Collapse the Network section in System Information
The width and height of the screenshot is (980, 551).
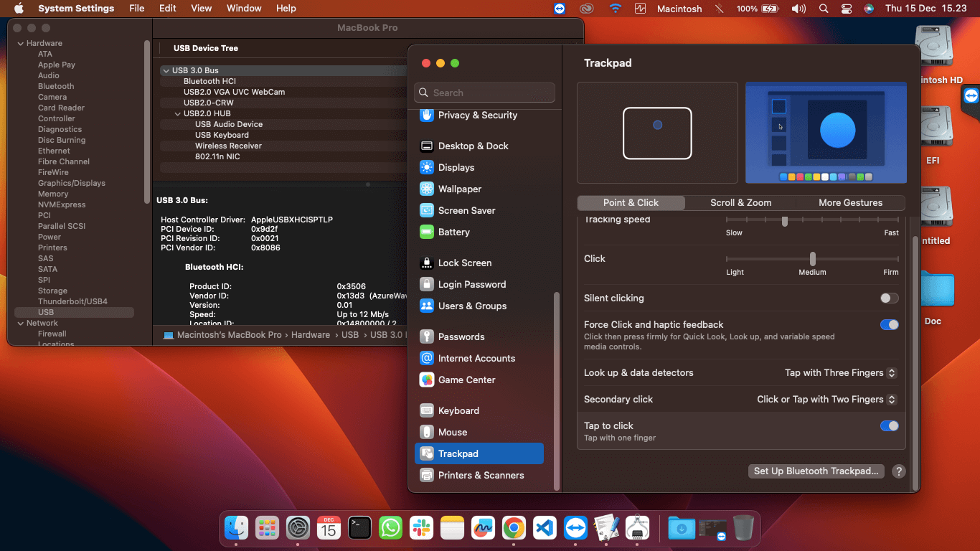tap(21, 323)
